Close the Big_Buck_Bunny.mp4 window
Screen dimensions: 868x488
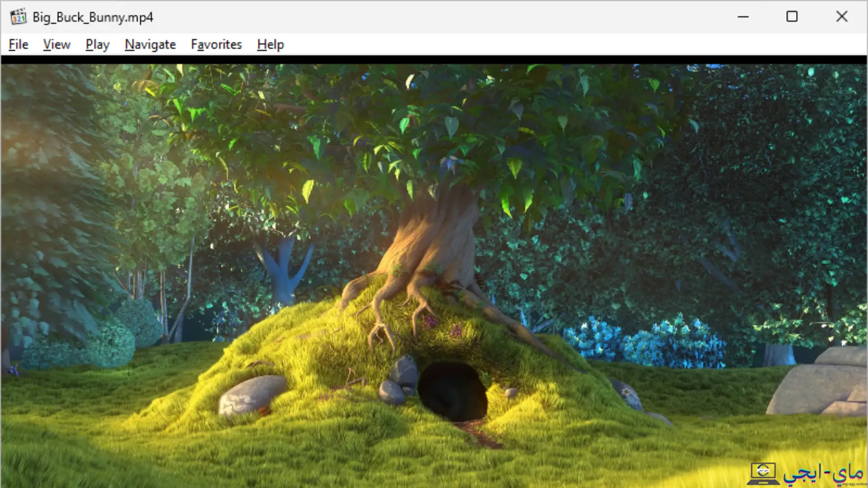click(842, 17)
